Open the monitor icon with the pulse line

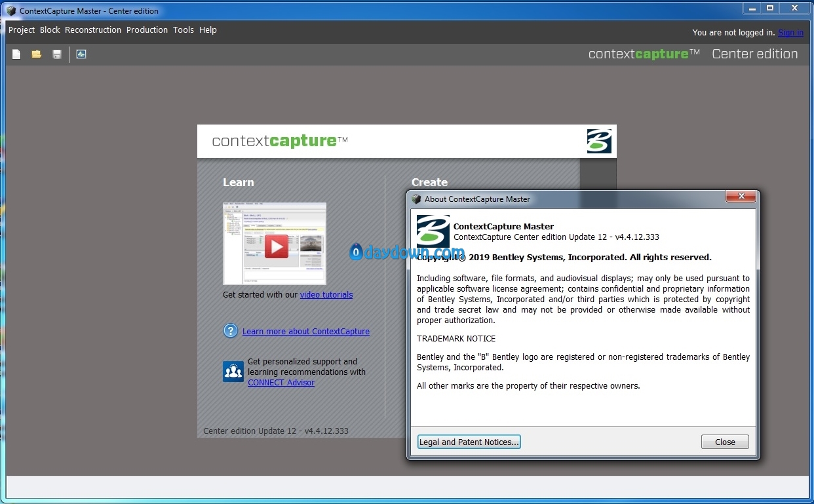click(x=81, y=54)
